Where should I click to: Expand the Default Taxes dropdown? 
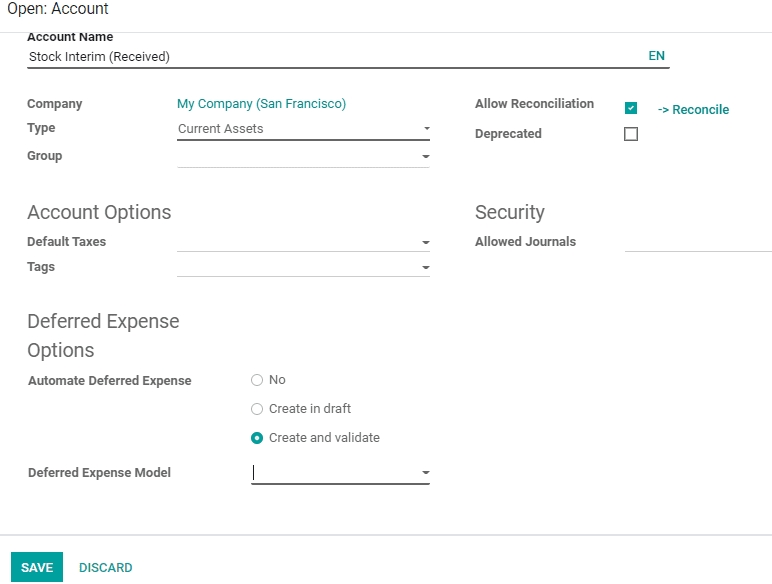tap(426, 243)
